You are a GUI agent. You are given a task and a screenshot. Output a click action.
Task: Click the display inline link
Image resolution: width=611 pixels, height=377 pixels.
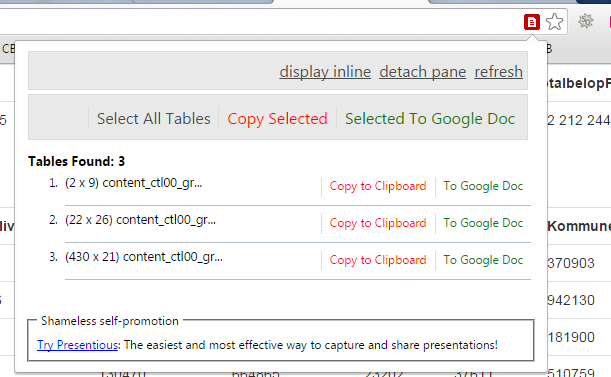coord(325,72)
